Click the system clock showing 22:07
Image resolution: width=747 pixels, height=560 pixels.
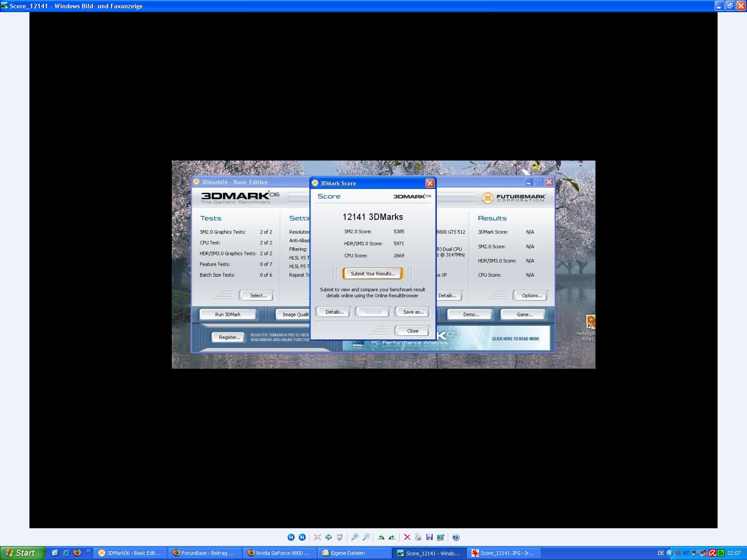tap(734, 553)
